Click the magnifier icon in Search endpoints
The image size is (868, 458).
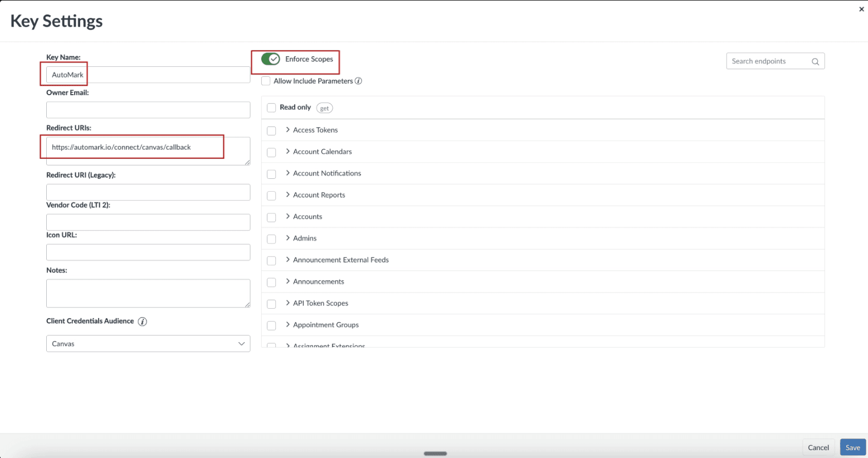point(815,61)
